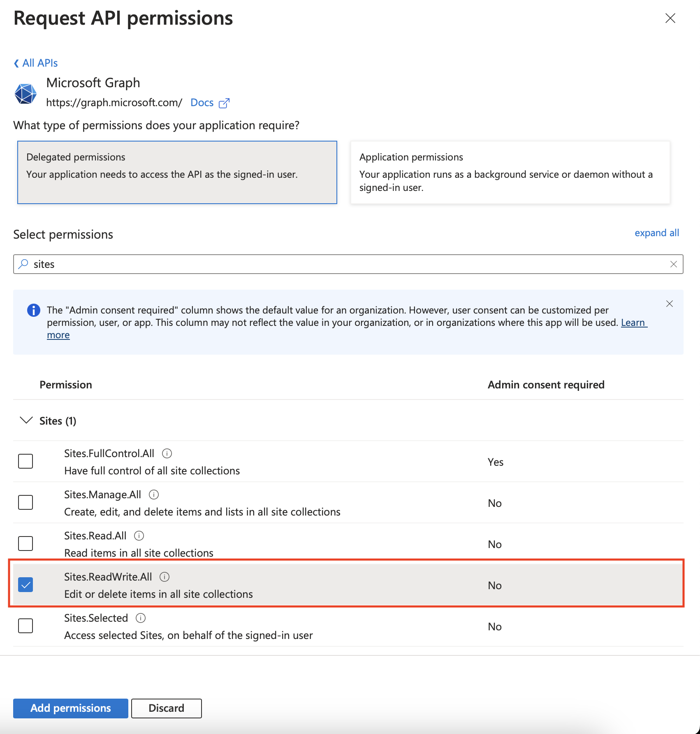The height and width of the screenshot is (734, 700).
Task: Switch to Application permissions type
Action: [510, 172]
